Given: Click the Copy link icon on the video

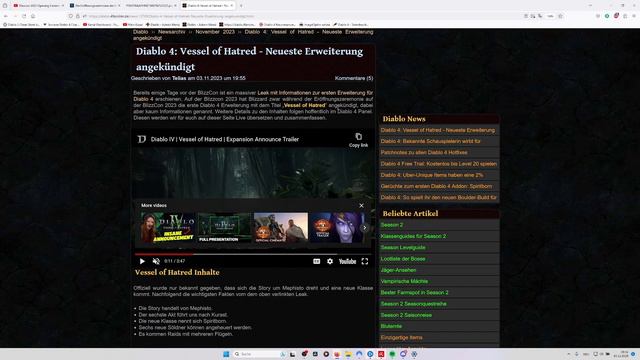Looking at the screenshot, I should click(358, 139).
